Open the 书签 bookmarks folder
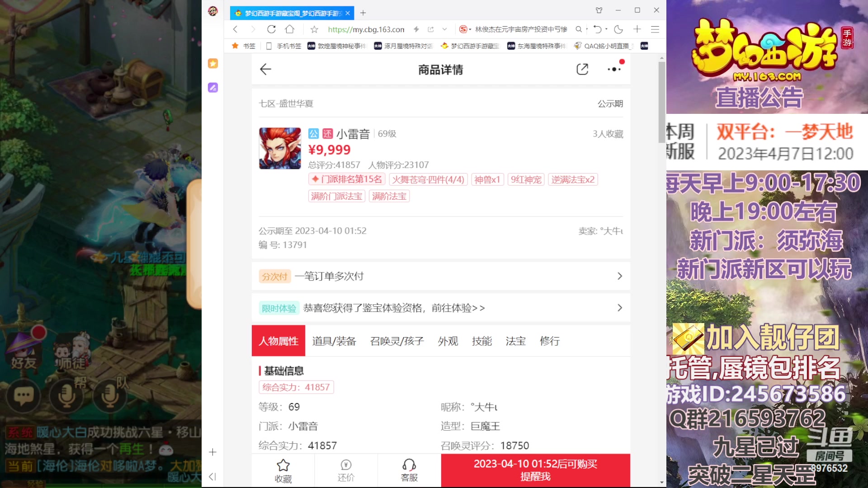The image size is (868, 488). [244, 46]
